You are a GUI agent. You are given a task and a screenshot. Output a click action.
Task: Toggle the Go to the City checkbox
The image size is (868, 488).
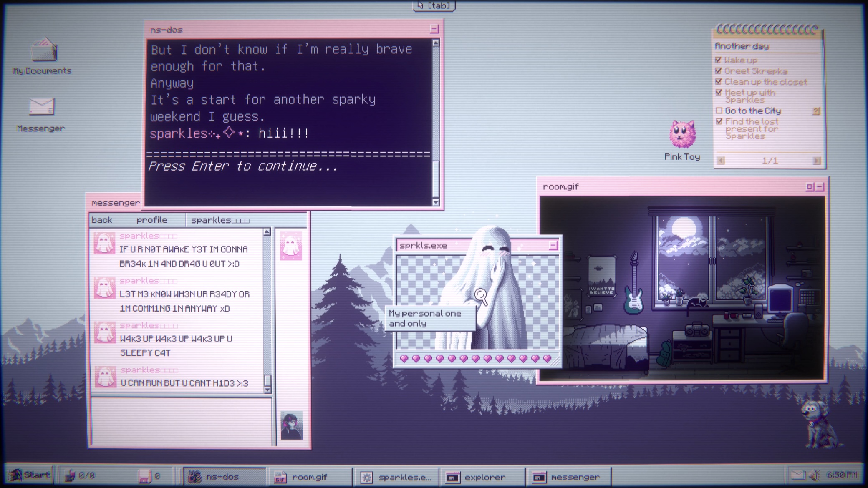tap(719, 111)
